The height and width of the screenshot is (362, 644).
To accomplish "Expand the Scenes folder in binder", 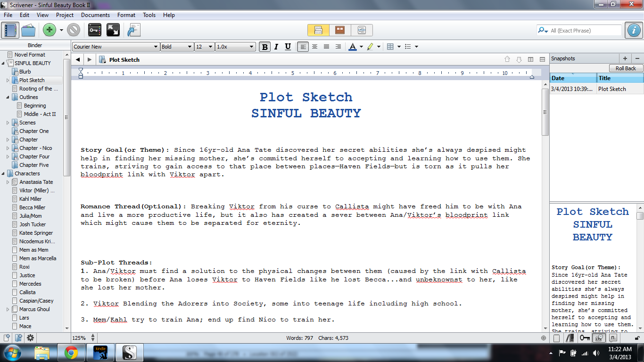I will coord(8,123).
